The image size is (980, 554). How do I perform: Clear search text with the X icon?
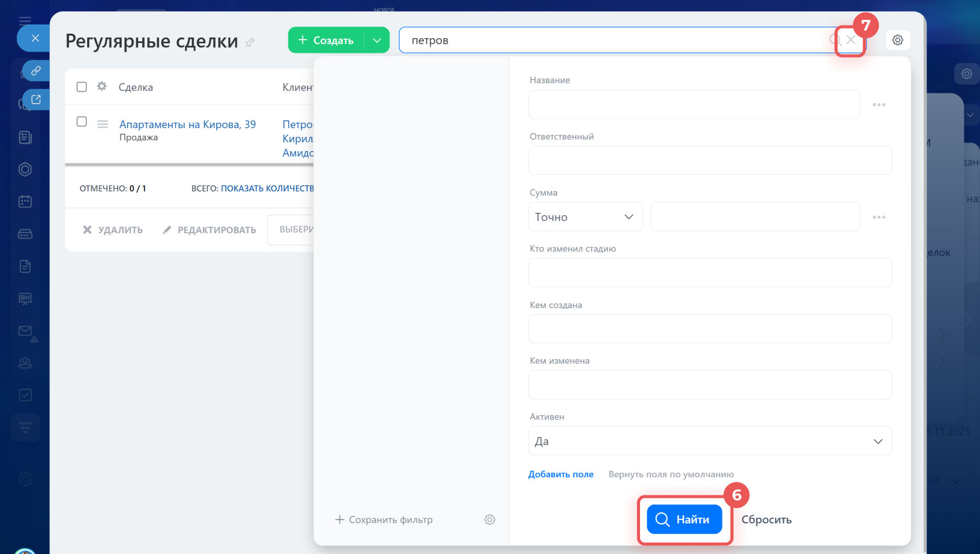851,40
